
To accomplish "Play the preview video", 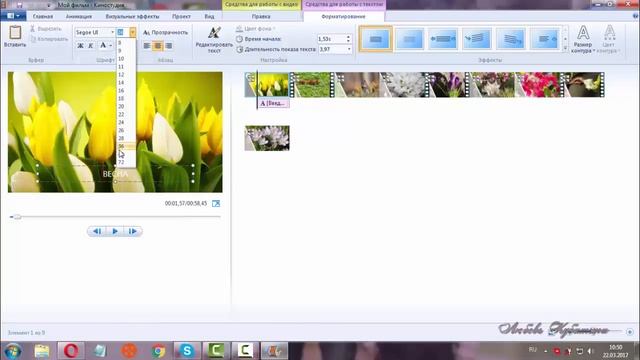I will point(115,231).
